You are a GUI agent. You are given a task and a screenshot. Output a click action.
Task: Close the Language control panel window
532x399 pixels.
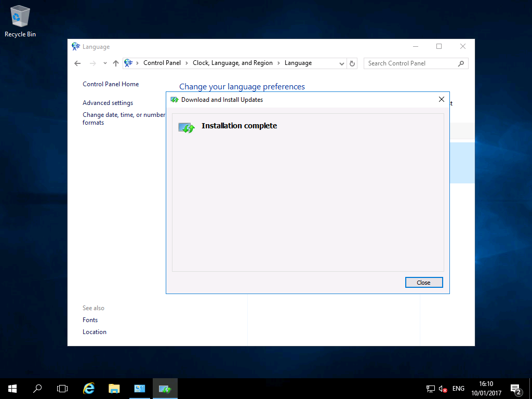tap(463, 46)
